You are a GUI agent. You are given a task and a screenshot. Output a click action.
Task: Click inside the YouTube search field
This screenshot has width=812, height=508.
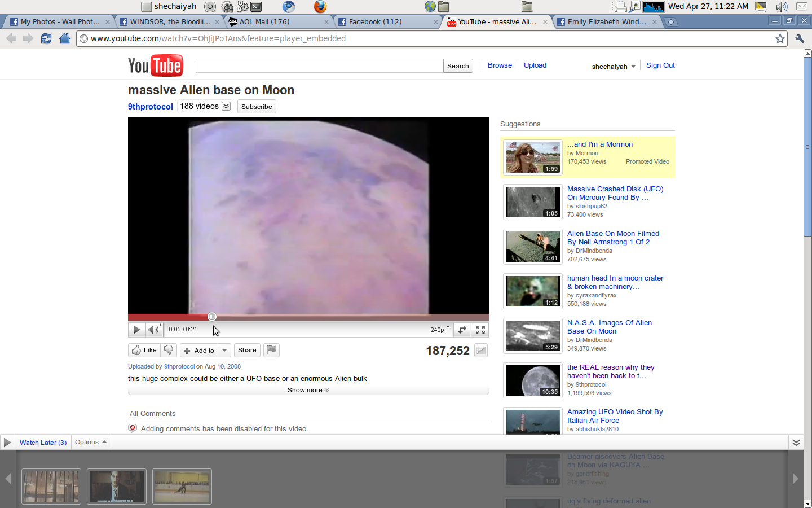tap(319, 66)
